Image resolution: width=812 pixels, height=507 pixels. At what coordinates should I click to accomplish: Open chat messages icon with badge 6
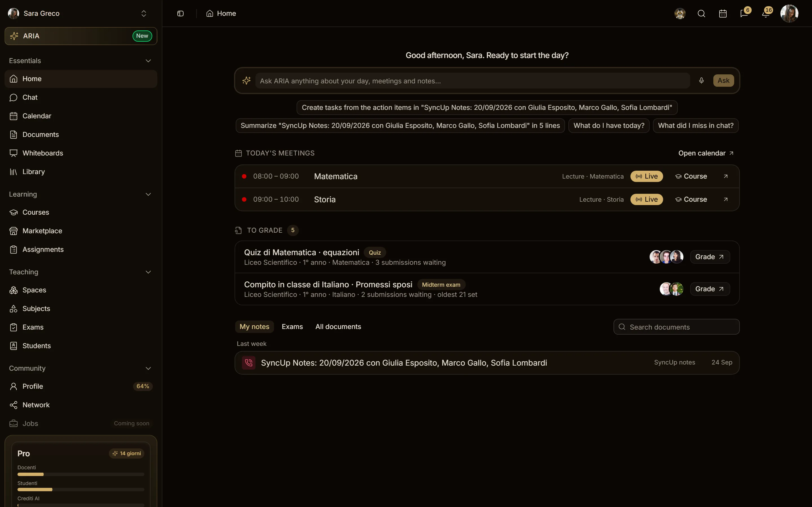pyautogui.click(x=744, y=14)
